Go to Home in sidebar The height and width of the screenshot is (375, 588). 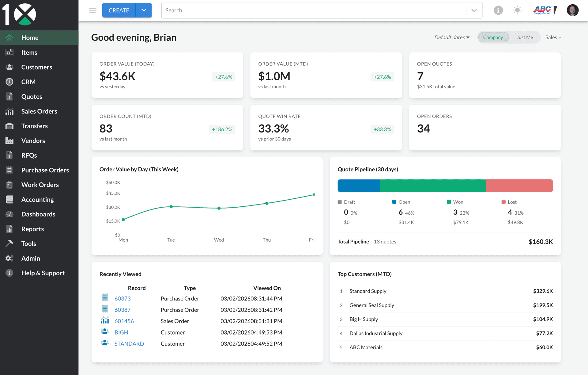click(39, 38)
